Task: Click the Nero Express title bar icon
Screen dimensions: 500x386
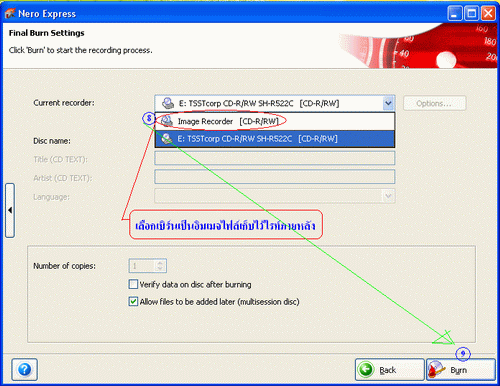Action: click(10, 13)
